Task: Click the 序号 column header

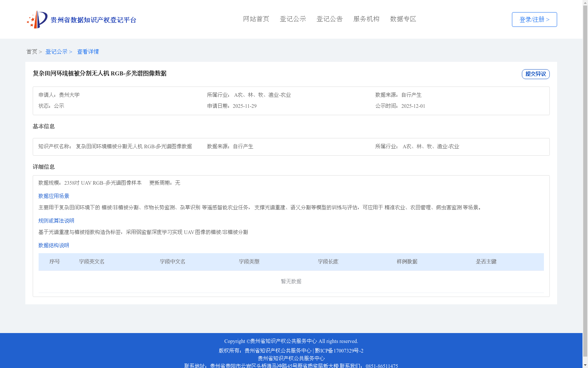Action: (54, 262)
